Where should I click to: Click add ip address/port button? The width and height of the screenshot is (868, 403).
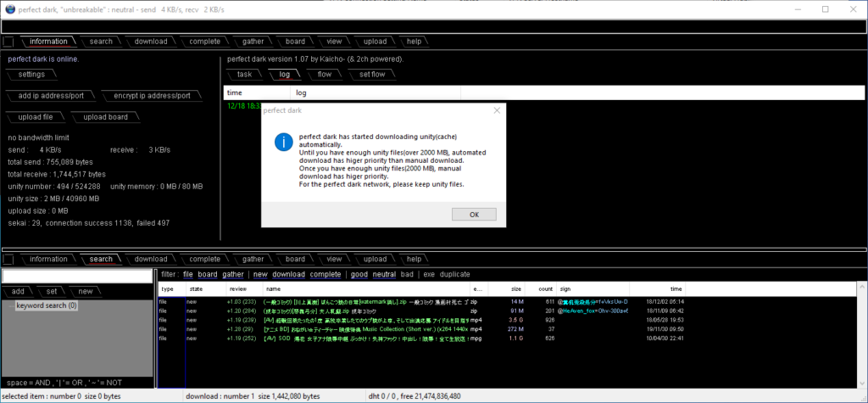click(x=51, y=96)
